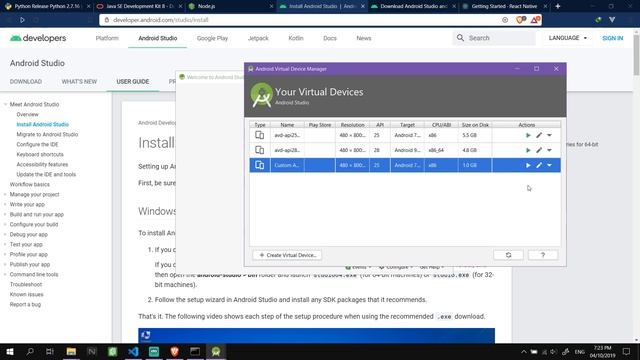Edit the avd-api25 virtual device
This screenshot has width=640, height=360.
click(539, 135)
